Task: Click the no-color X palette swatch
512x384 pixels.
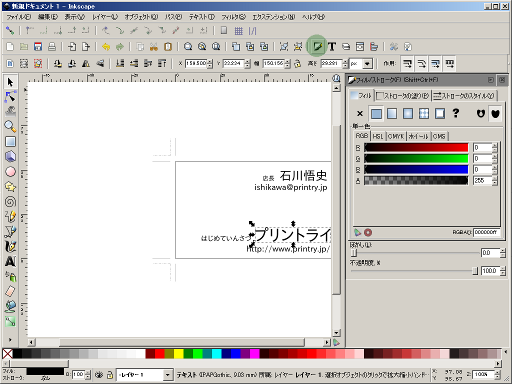Action: pos(7,354)
